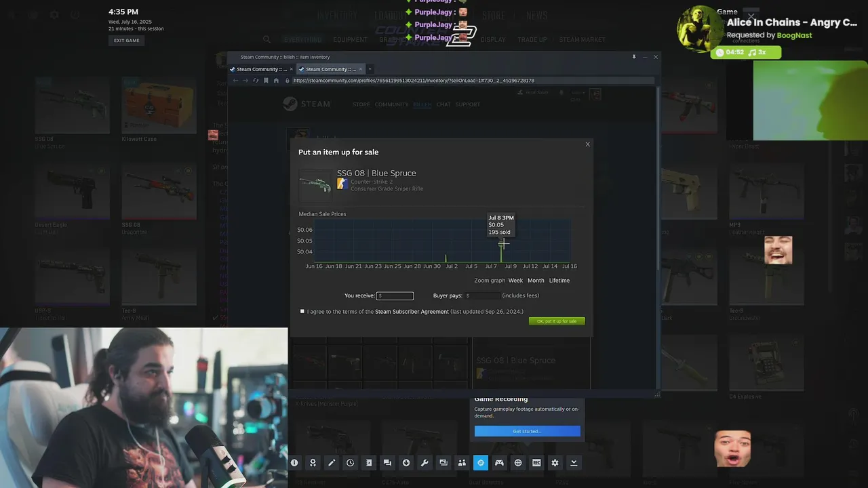Close the first Steam Community tab
The image size is (868, 488).
(x=292, y=69)
